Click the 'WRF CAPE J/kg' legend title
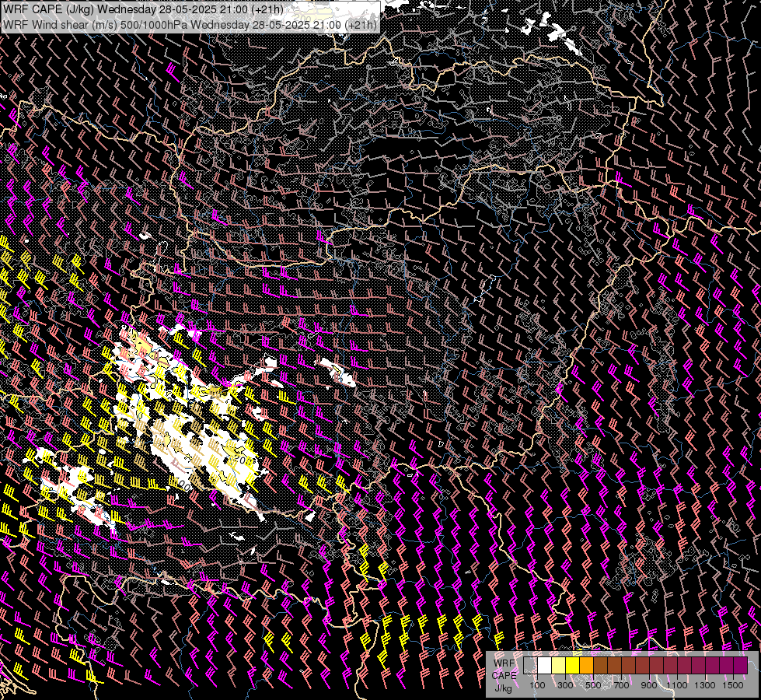This screenshot has height=700, width=761. 504,675
